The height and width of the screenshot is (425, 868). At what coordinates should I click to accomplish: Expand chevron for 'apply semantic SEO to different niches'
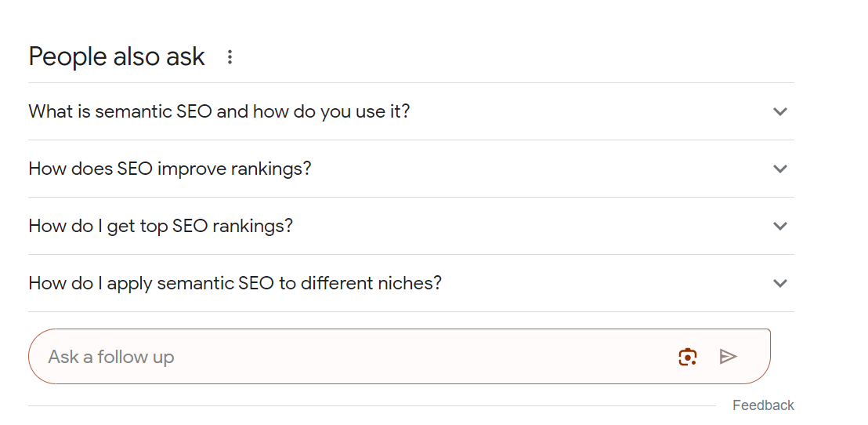(x=780, y=283)
